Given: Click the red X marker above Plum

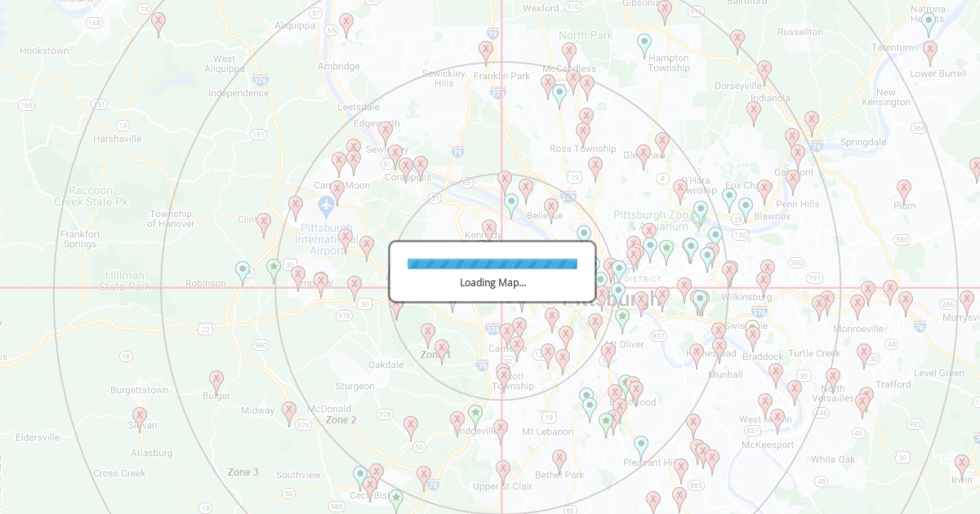Looking at the screenshot, I should (903, 189).
